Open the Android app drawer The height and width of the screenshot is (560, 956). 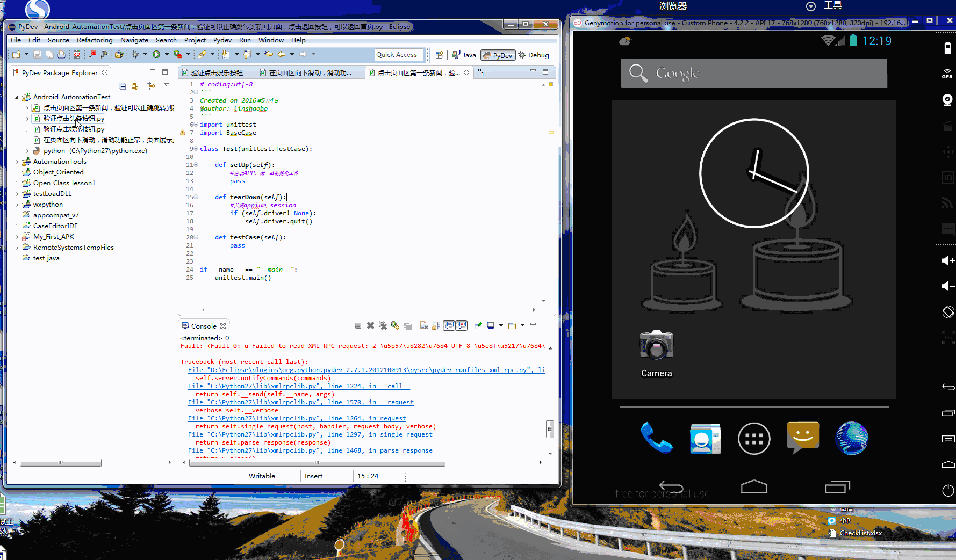pos(753,439)
